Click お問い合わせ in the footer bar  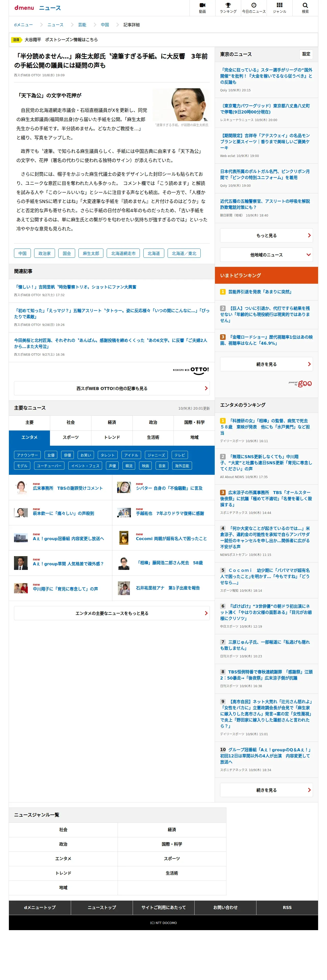click(225, 907)
